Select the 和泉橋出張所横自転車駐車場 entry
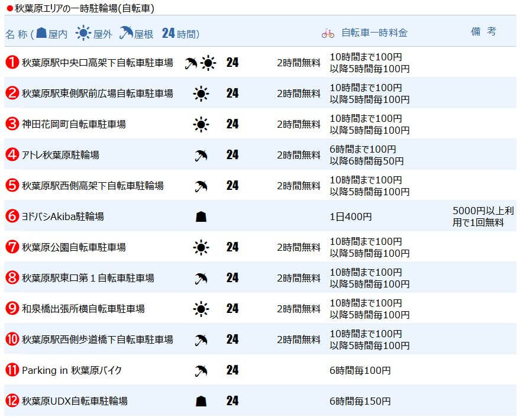 (83, 309)
